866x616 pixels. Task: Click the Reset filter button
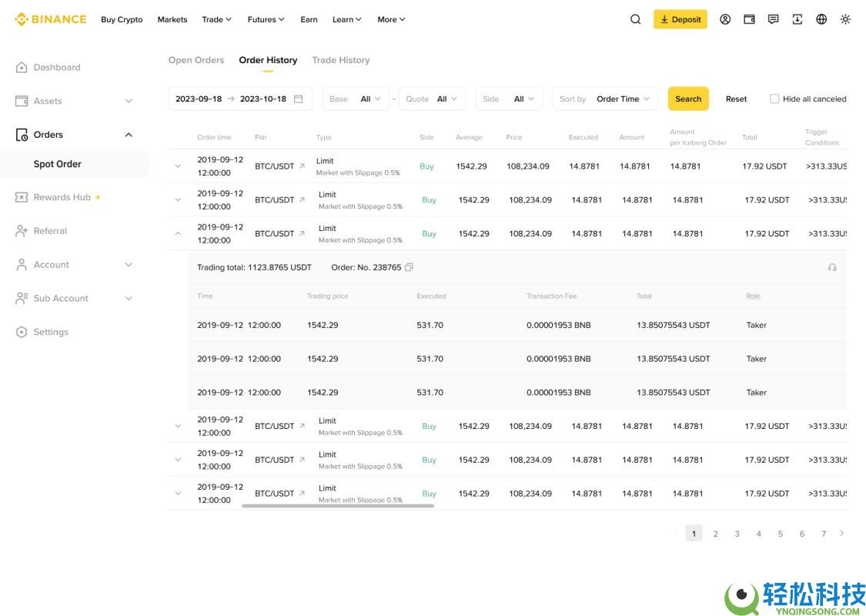pyautogui.click(x=736, y=99)
